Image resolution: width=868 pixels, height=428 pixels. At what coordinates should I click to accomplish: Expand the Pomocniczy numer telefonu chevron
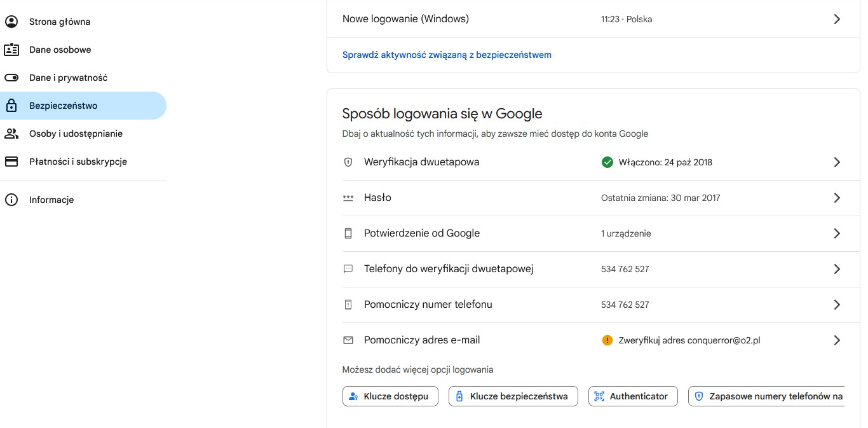click(x=837, y=305)
